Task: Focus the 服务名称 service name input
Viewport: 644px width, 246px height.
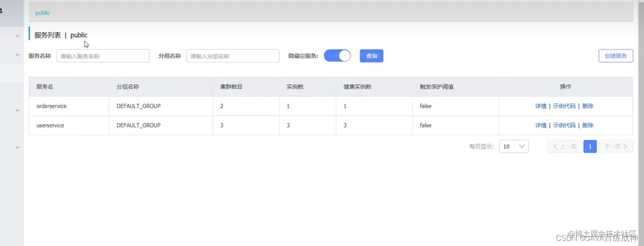Action: (x=103, y=56)
